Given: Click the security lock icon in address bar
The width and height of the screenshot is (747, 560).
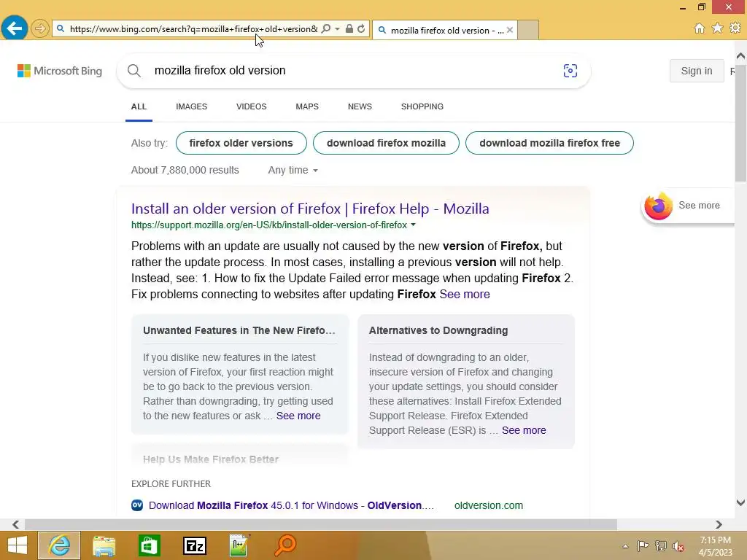Looking at the screenshot, I should [x=349, y=28].
